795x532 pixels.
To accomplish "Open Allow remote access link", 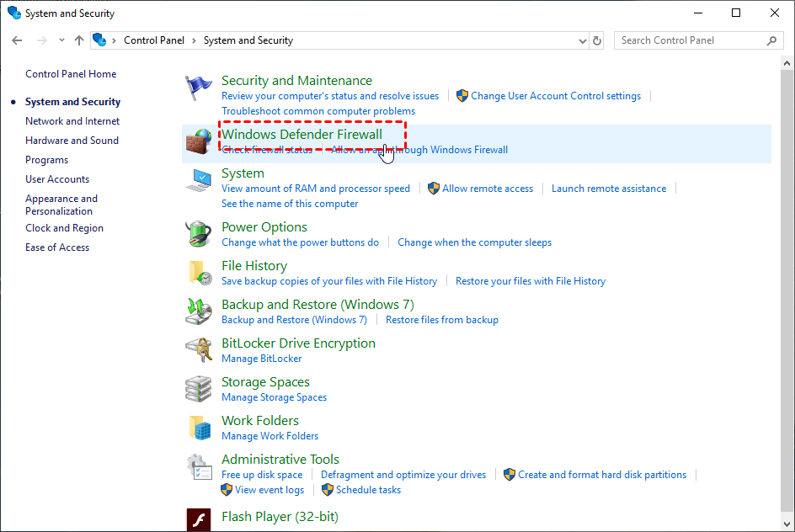I will (488, 189).
